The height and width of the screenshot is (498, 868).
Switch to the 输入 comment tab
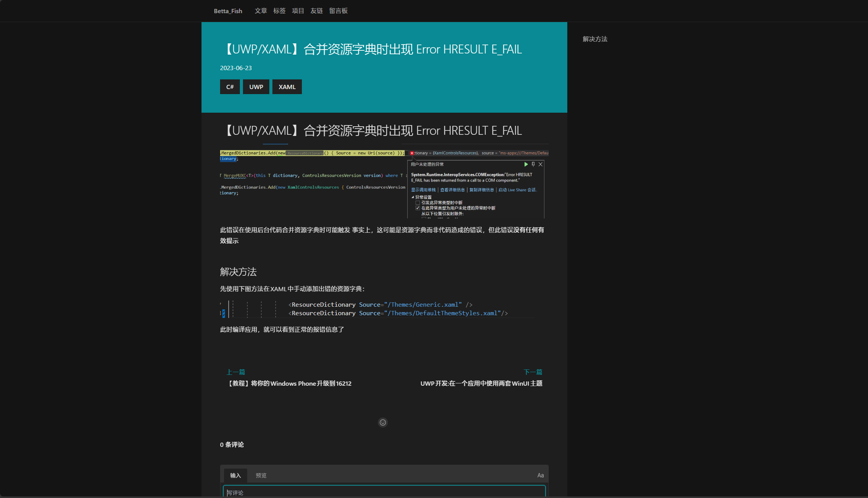coord(235,476)
